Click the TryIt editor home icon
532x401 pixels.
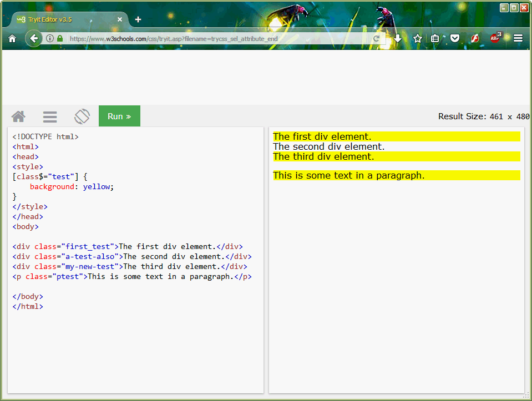pyautogui.click(x=18, y=116)
